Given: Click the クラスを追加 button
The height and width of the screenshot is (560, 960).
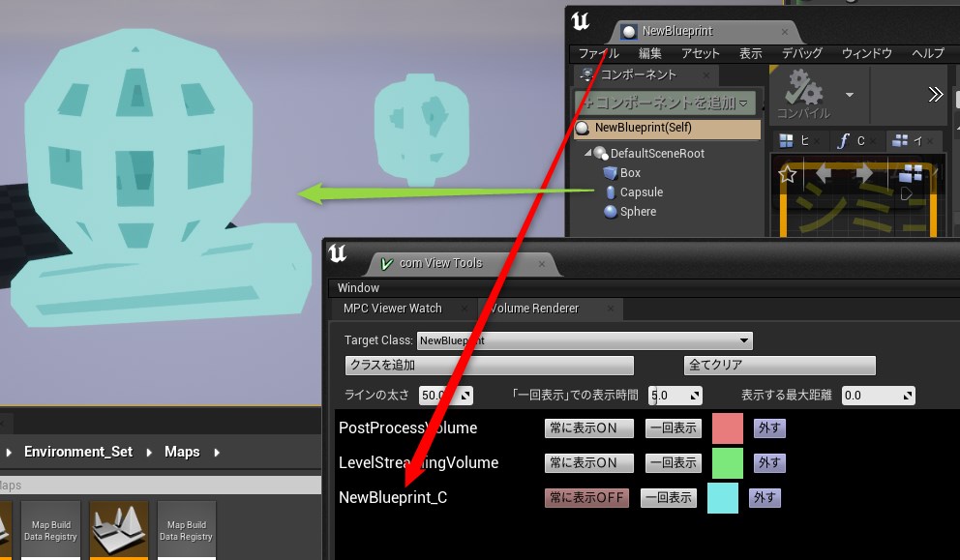Looking at the screenshot, I should (x=489, y=366).
